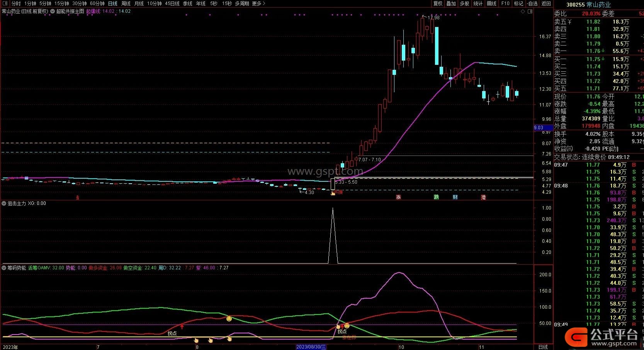Select the 60分钟 period tab
644x350 pixels.
pos(97,3)
